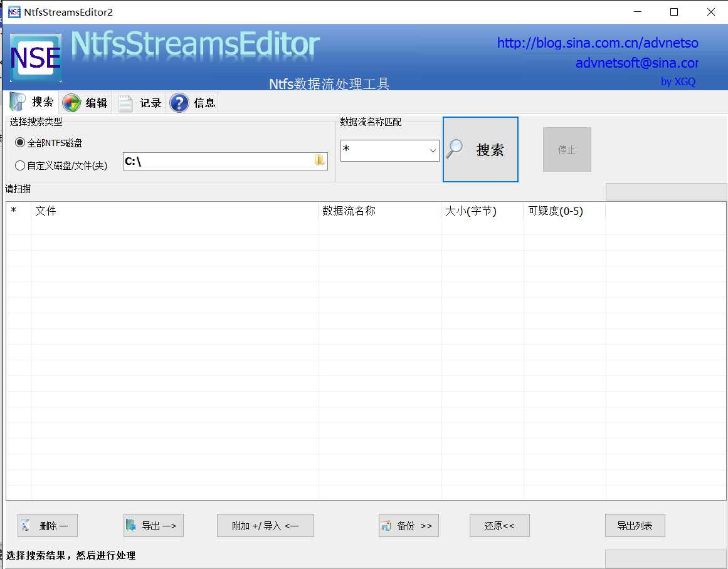Click the progress bar above the results list

[667, 192]
